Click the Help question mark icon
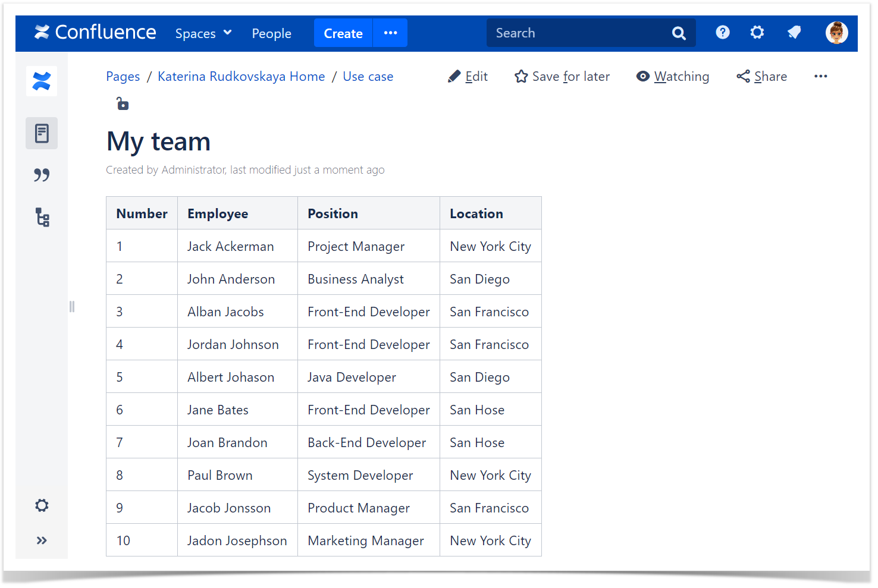878x588 pixels. (x=722, y=33)
